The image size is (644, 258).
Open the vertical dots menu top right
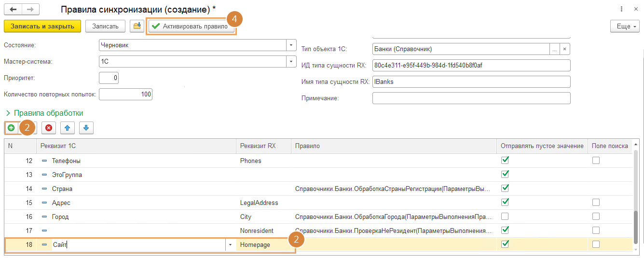tap(620, 9)
